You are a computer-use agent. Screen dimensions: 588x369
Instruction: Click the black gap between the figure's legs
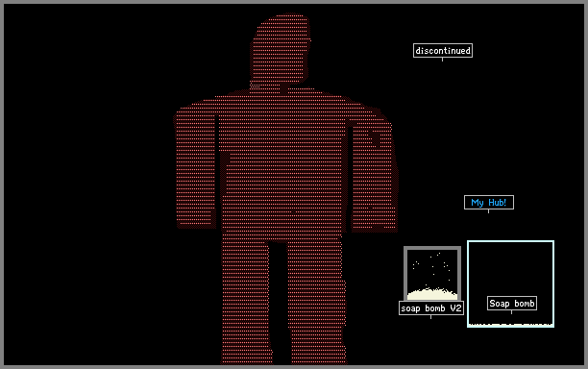click(280, 304)
